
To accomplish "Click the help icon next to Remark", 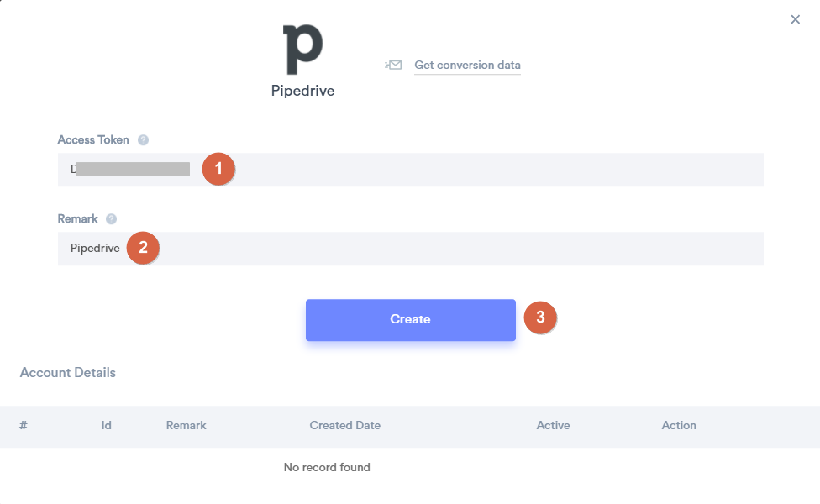I will click(x=112, y=219).
